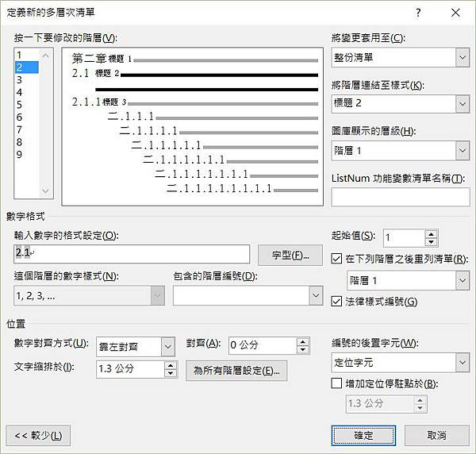Open the 將階層連結至樣式 dropdown
The width and height of the screenshot is (476, 454).
coord(463,104)
